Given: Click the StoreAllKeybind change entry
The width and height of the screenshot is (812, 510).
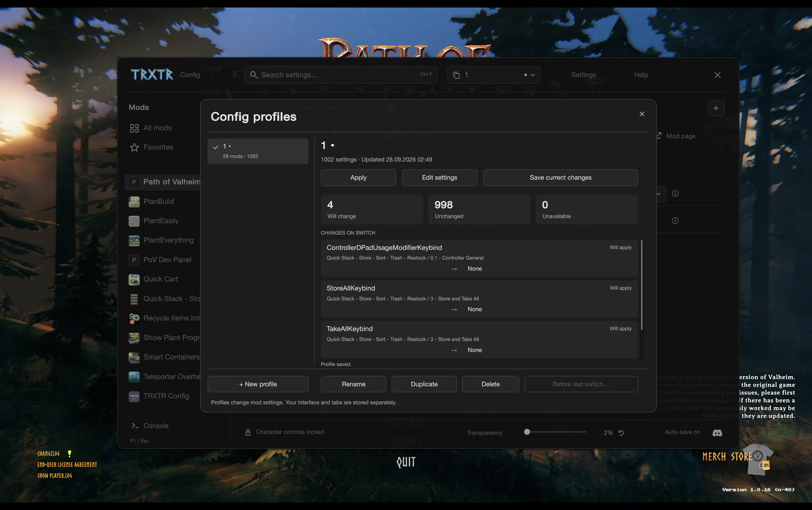Looking at the screenshot, I should (x=479, y=299).
